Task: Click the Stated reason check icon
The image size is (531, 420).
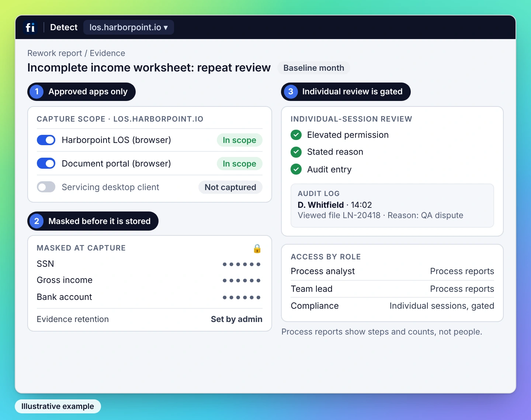Action: [296, 152]
